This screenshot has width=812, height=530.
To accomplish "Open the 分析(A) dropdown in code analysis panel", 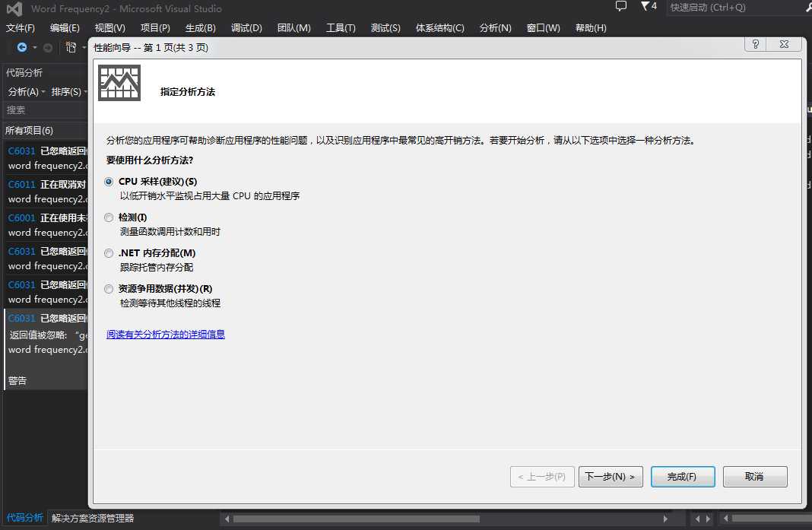I will pos(27,92).
